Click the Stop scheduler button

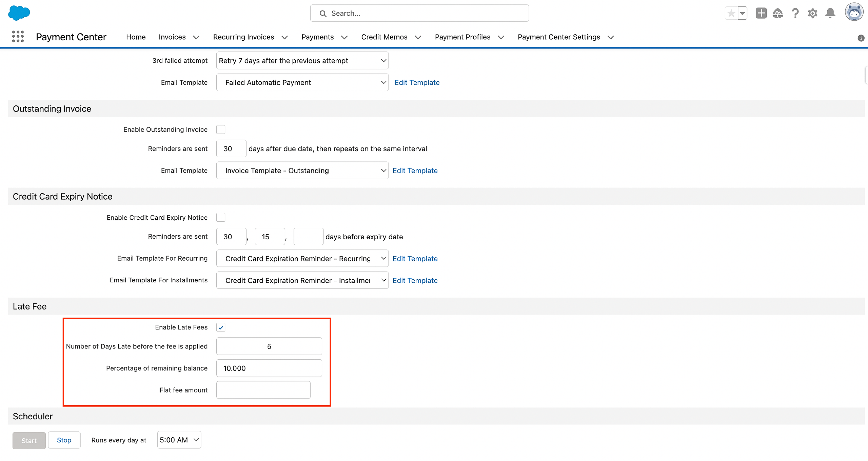click(x=64, y=440)
